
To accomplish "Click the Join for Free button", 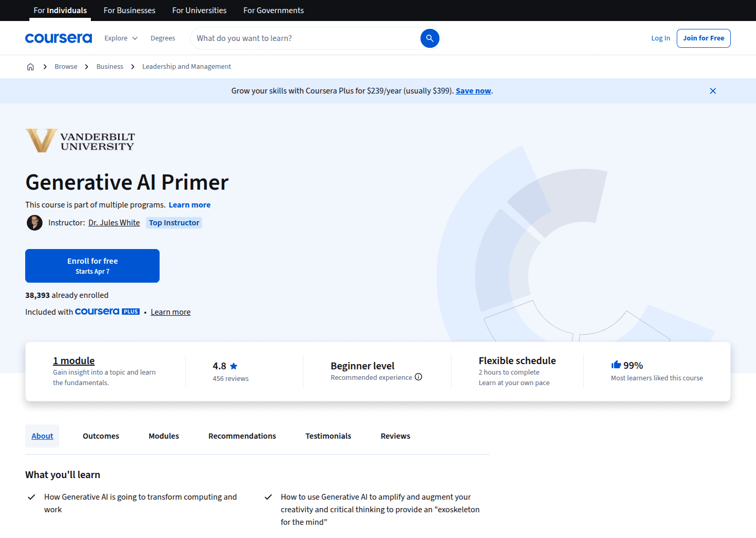I will click(703, 38).
